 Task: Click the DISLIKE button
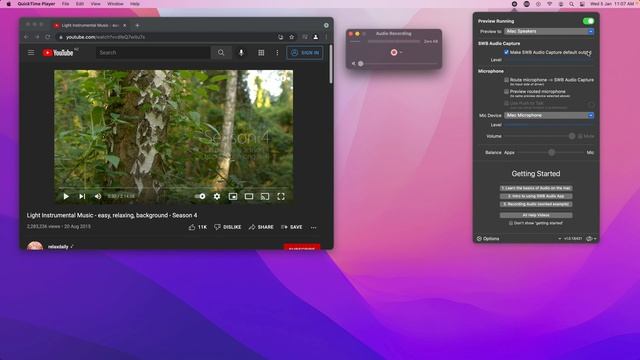tap(228, 227)
